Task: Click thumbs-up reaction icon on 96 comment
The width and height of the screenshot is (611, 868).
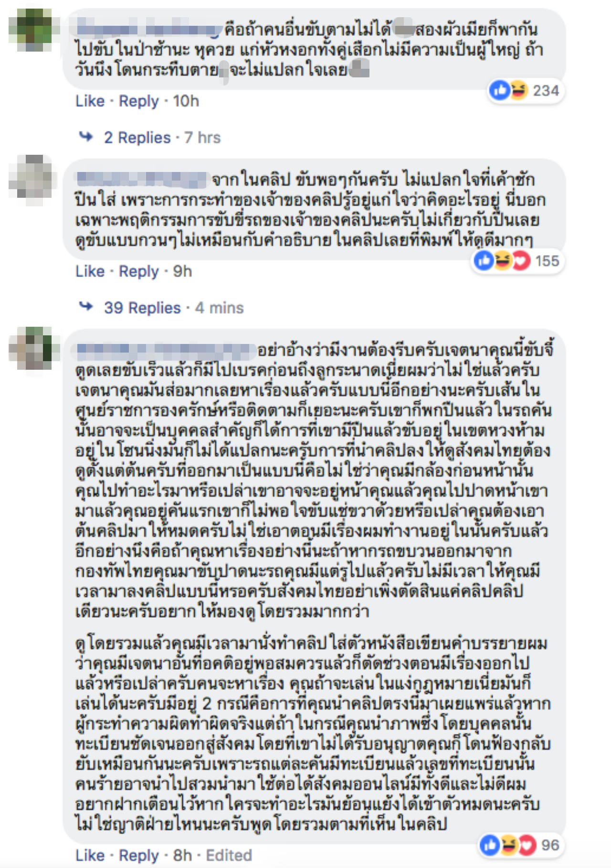Action: click(490, 845)
